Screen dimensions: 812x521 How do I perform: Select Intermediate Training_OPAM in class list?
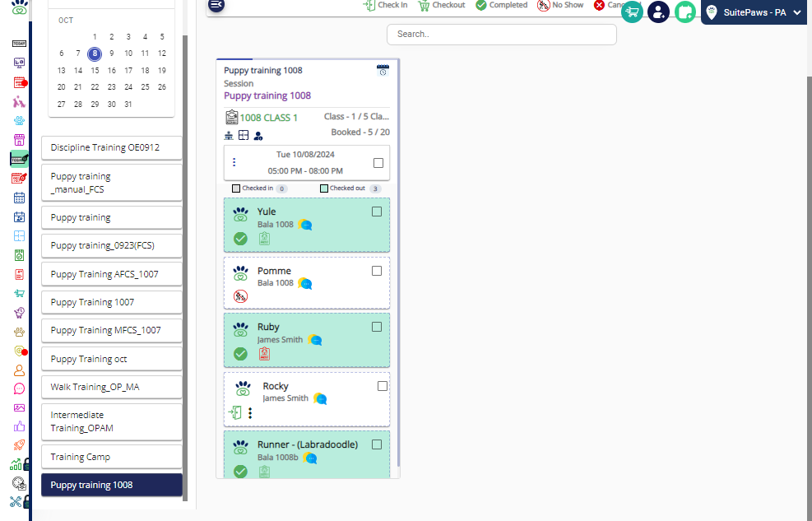(x=112, y=421)
